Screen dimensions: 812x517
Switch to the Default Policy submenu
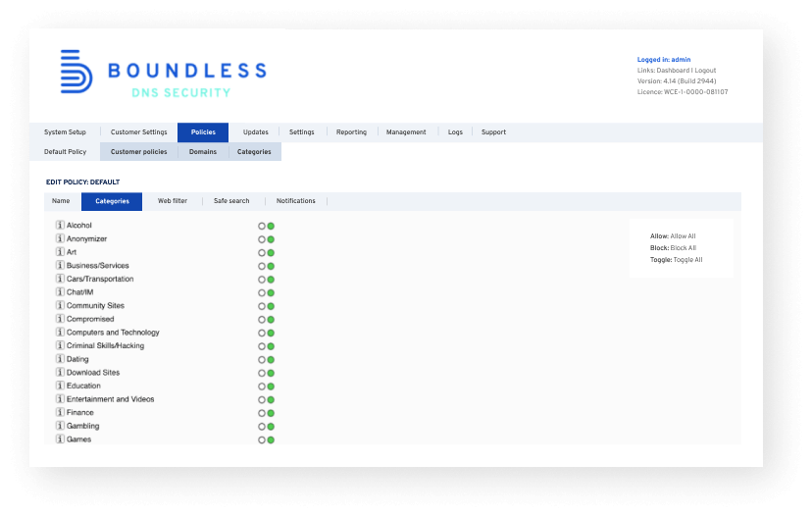66,152
